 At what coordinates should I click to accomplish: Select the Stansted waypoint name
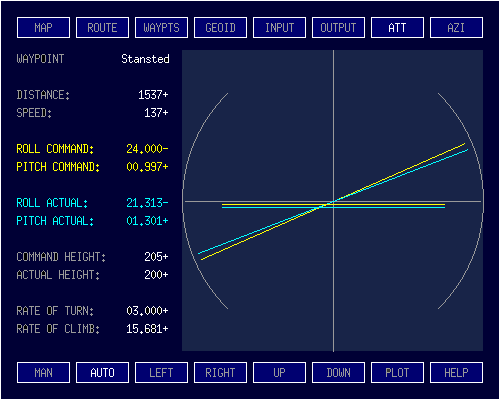(x=145, y=59)
